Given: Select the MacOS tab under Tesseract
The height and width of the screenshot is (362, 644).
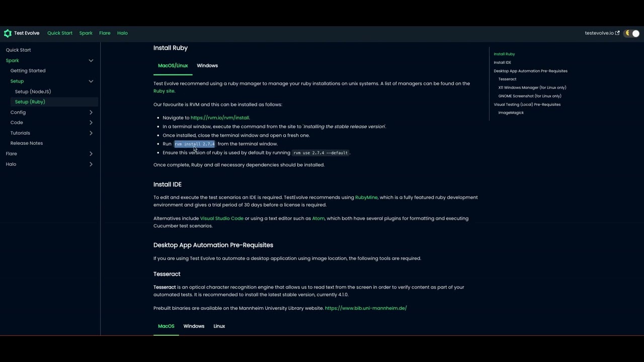Looking at the screenshot, I should coord(166,326).
